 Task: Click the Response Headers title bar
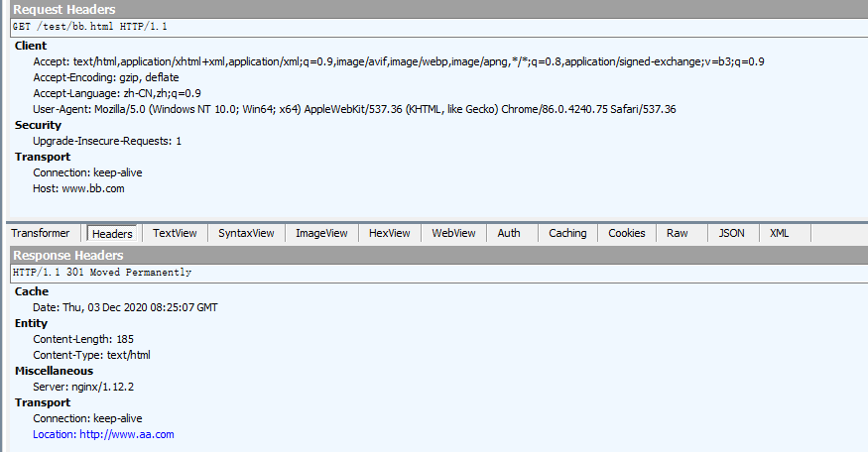coord(439,255)
